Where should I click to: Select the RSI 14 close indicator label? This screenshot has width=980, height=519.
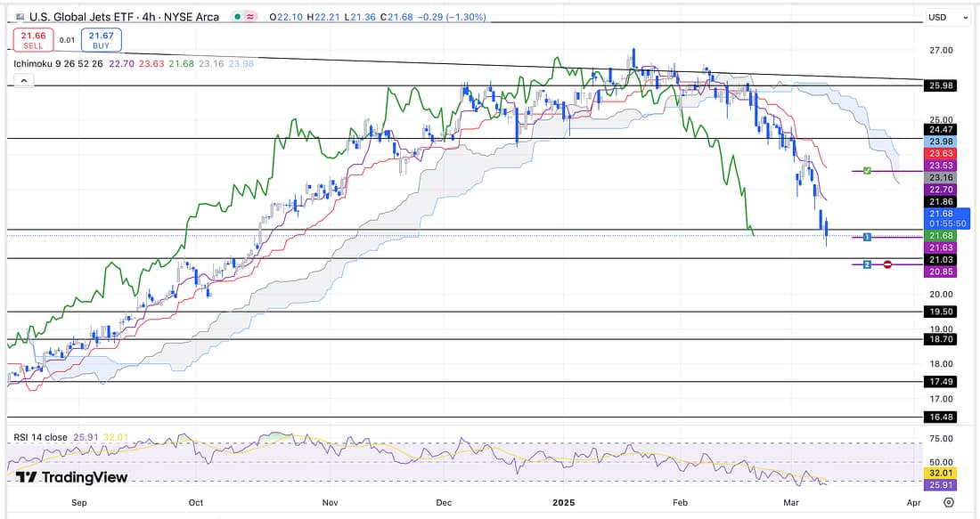(x=41, y=438)
